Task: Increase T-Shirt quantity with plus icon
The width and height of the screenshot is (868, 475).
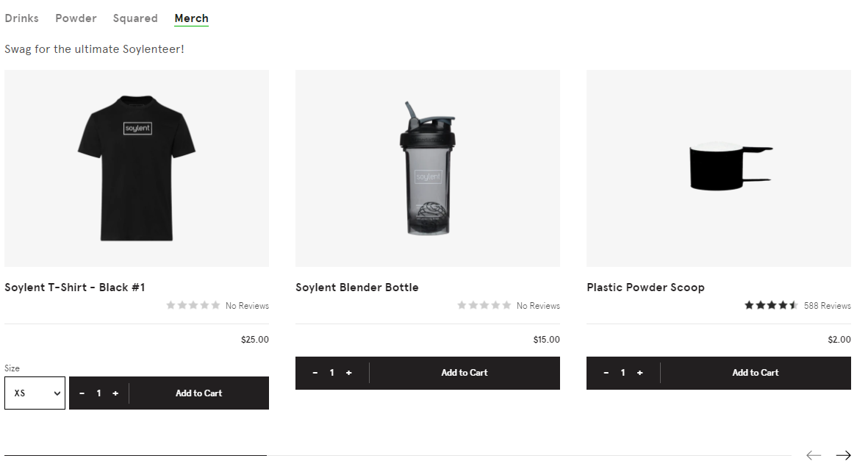Action: click(x=115, y=393)
